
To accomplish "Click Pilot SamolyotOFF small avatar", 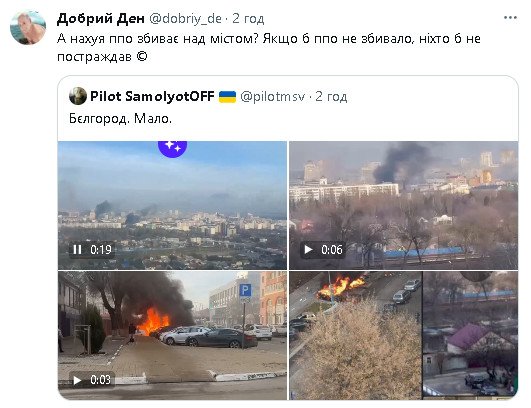I will [78, 96].
